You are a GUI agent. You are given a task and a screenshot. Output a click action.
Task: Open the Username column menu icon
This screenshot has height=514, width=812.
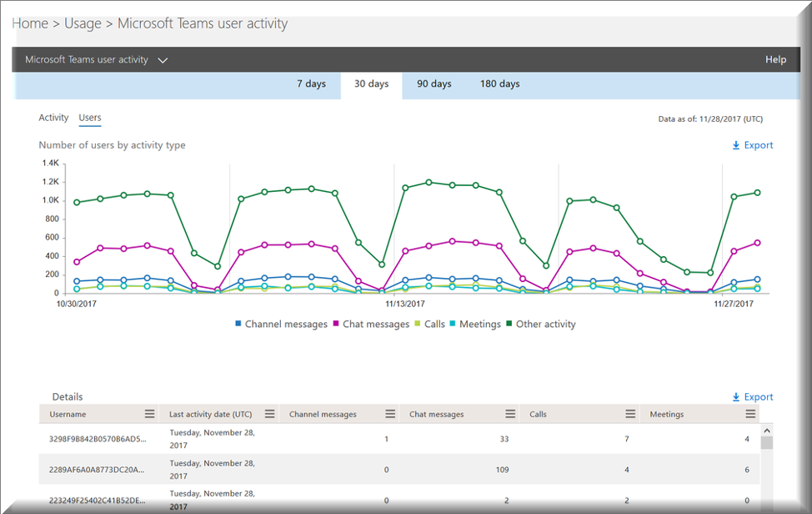(x=150, y=413)
